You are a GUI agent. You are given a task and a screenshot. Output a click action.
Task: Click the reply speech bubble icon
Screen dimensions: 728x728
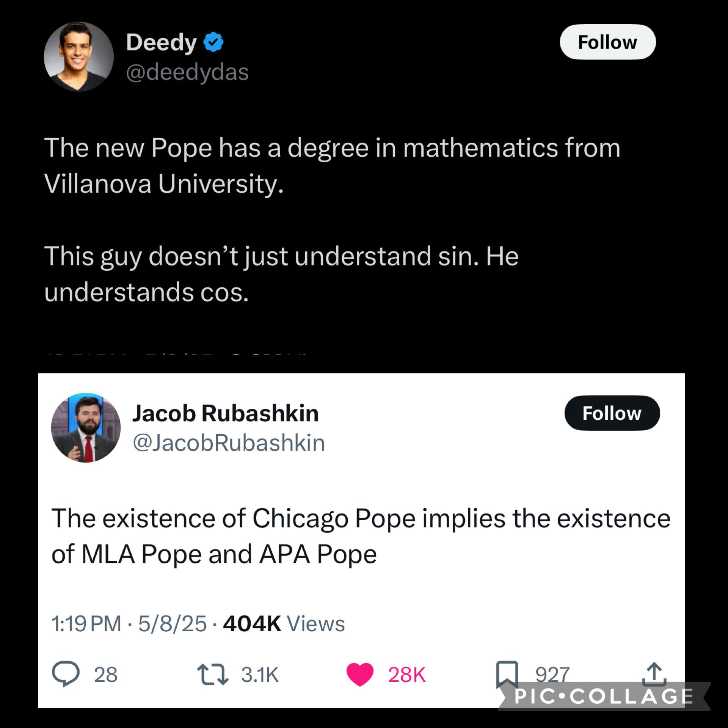(x=66, y=675)
